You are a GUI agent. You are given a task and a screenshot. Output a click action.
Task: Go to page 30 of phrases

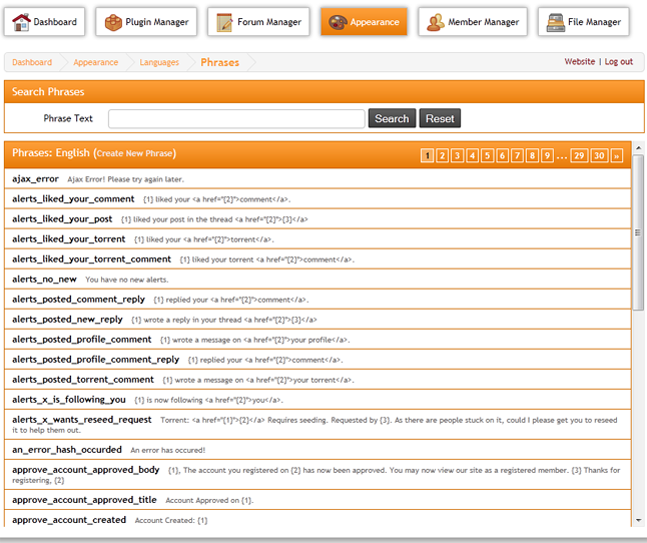599,156
